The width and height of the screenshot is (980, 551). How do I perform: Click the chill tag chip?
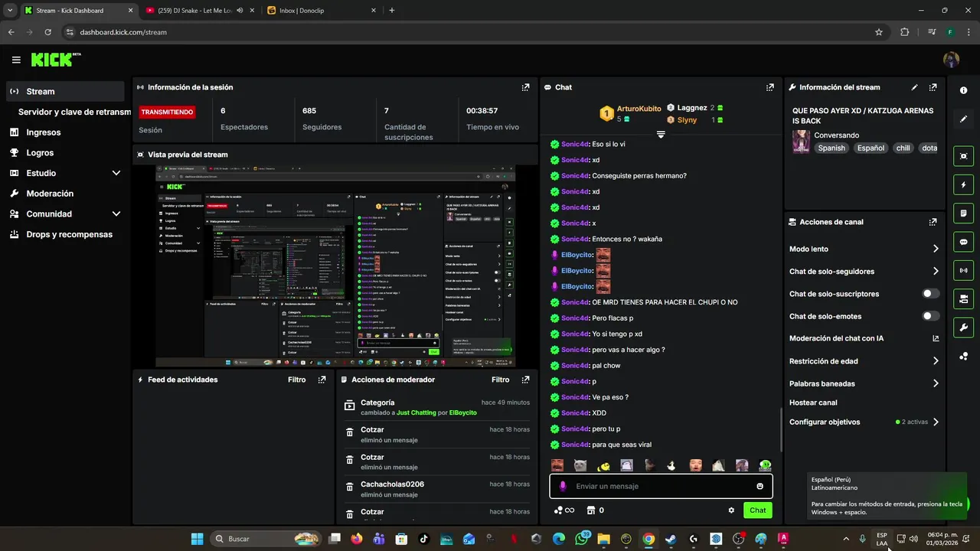[x=903, y=148]
